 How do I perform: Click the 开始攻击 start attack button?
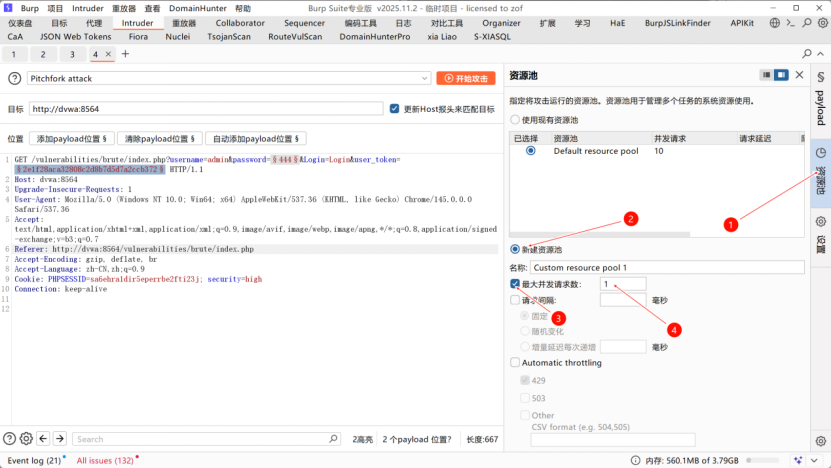click(x=465, y=78)
